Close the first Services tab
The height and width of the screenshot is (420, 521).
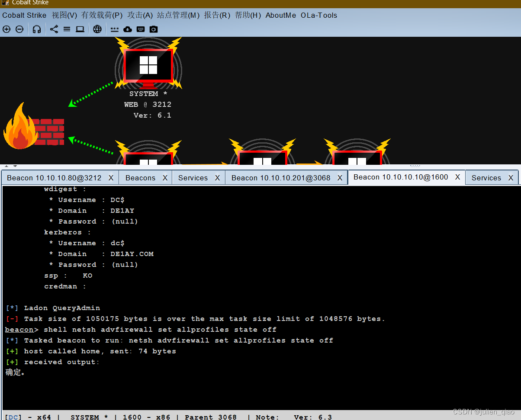click(218, 178)
